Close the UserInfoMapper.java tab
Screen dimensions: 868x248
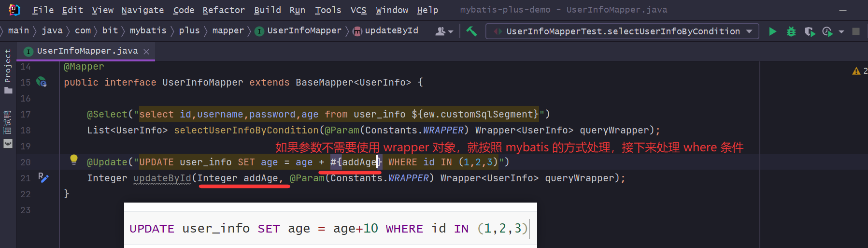pos(146,51)
